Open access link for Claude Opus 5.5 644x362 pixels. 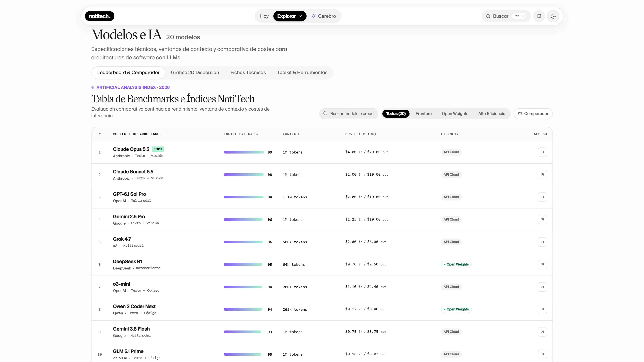pos(542,152)
